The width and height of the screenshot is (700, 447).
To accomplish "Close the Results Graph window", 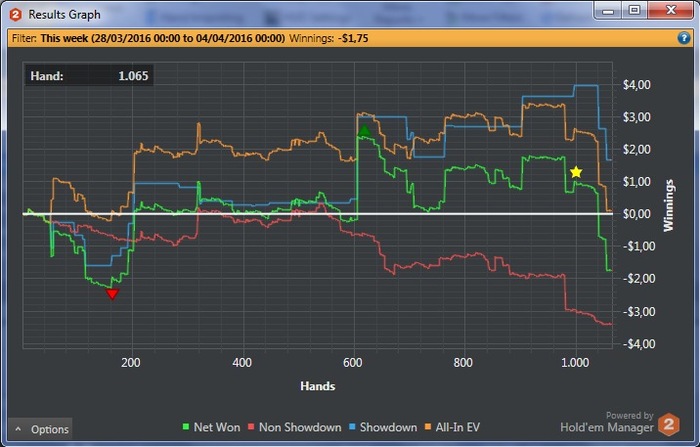I will click(x=671, y=10).
